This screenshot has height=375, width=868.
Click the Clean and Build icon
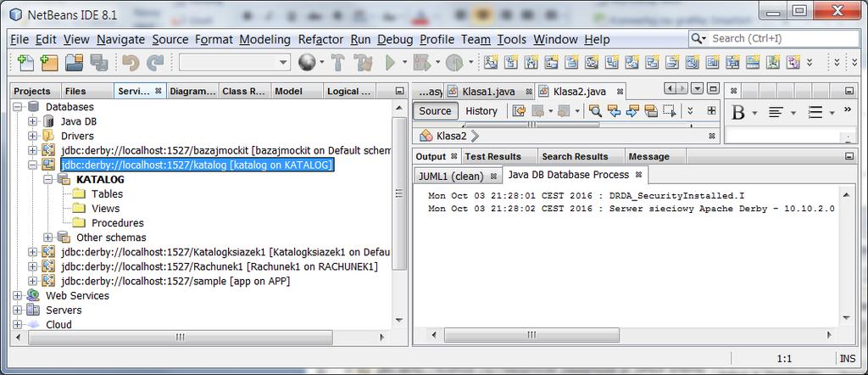coord(363,63)
